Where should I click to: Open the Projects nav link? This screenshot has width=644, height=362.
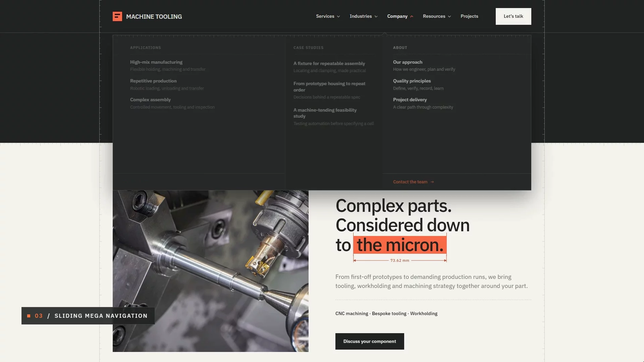point(469,16)
